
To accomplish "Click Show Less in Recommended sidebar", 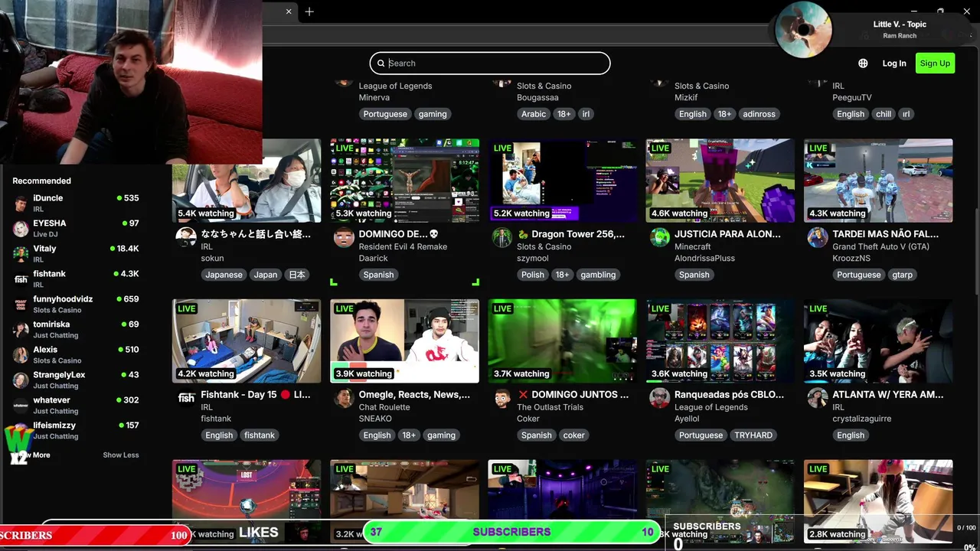I will pyautogui.click(x=121, y=455).
